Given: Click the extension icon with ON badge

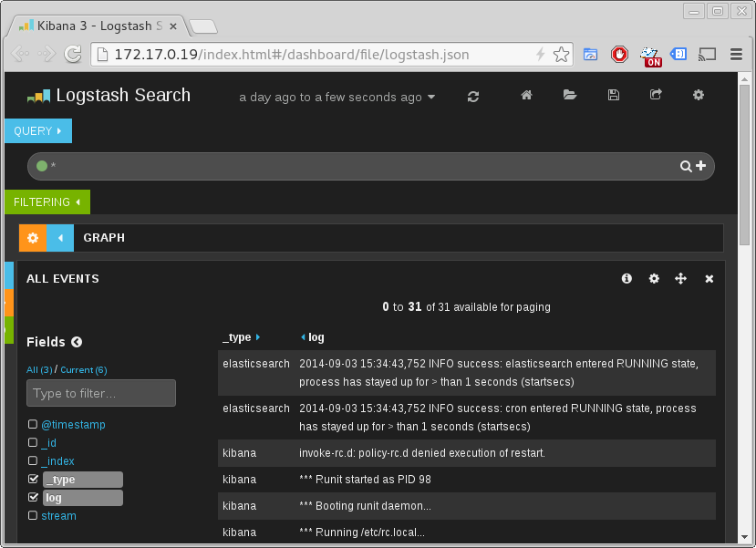Looking at the screenshot, I should [x=650, y=57].
